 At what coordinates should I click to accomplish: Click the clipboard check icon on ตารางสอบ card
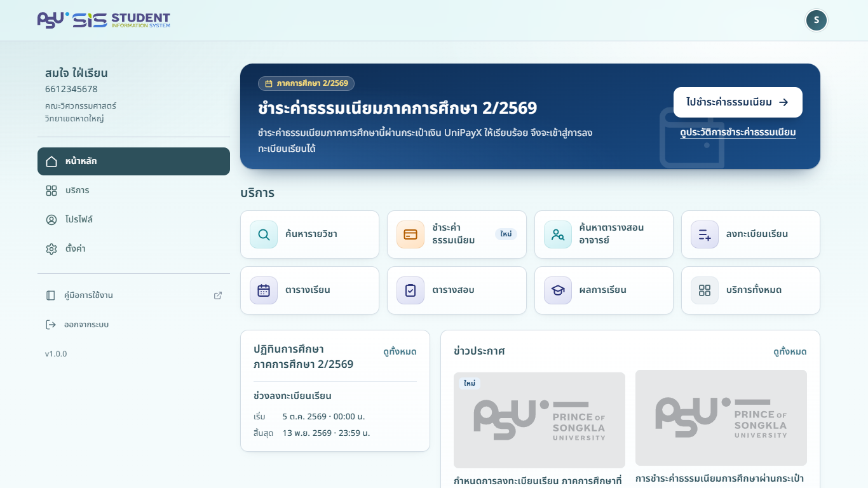pos(410,290)
